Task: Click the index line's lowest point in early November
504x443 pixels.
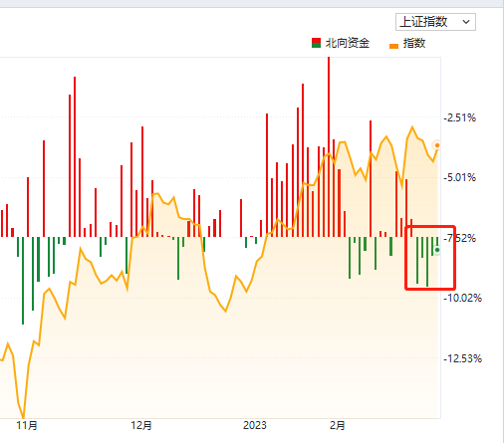Action: 23,417
